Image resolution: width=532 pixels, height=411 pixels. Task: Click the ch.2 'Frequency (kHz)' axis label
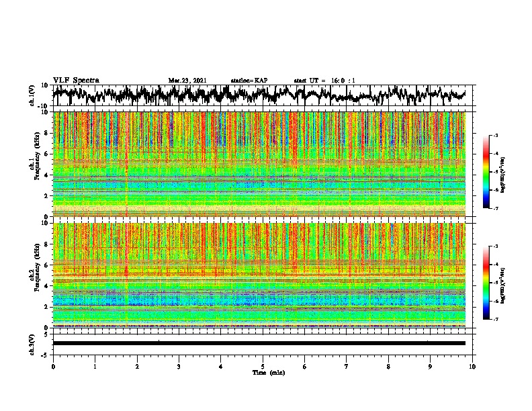pos(37,267)
